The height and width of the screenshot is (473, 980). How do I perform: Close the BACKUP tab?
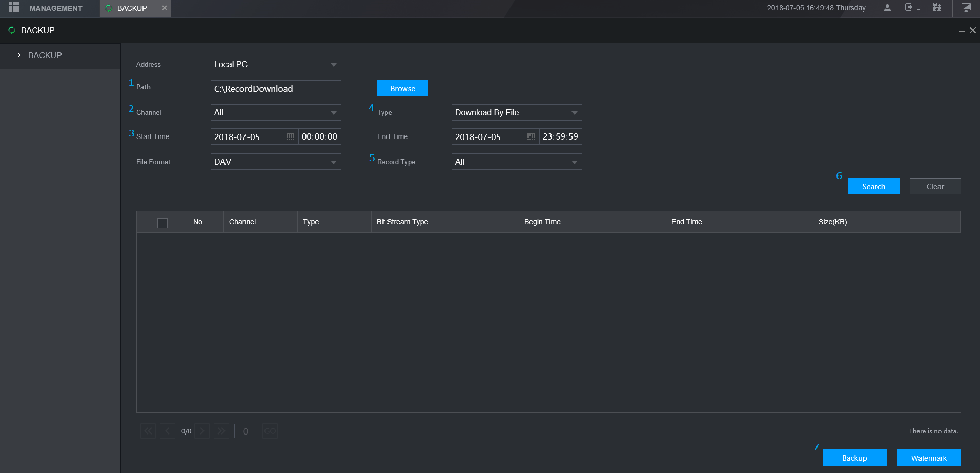[x=165, y=8]
